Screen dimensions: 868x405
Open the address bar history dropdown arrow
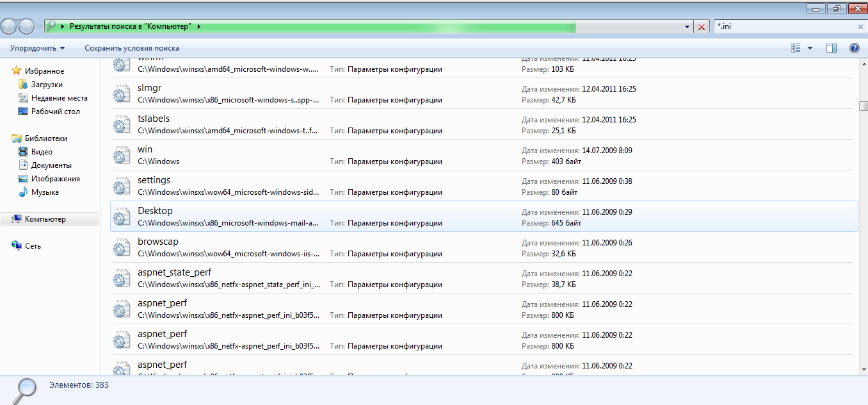(x=687, y=27)
